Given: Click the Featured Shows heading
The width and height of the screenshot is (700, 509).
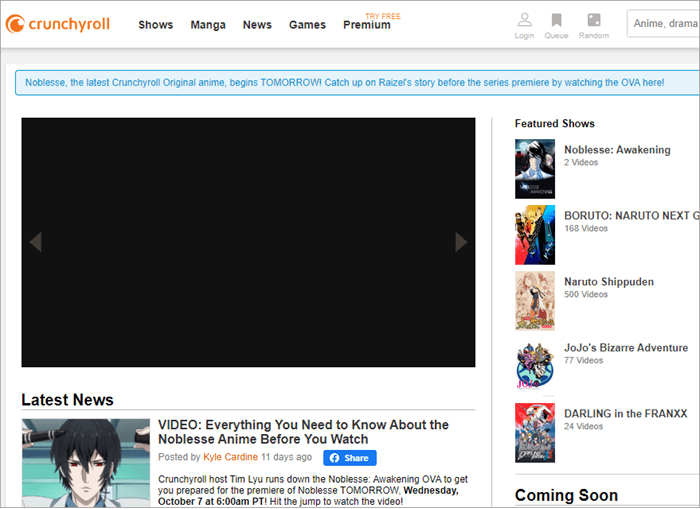Looking at the screenshot, I should [x=554, y=124].
